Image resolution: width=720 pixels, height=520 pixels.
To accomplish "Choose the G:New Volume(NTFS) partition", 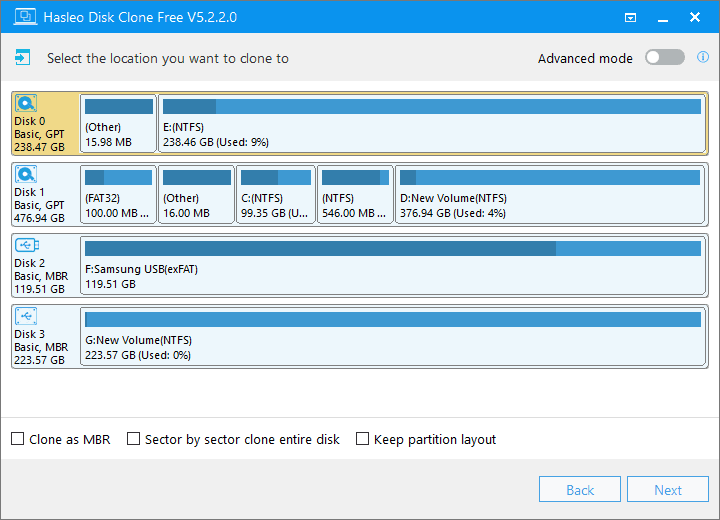I will [x=394, y=337].
